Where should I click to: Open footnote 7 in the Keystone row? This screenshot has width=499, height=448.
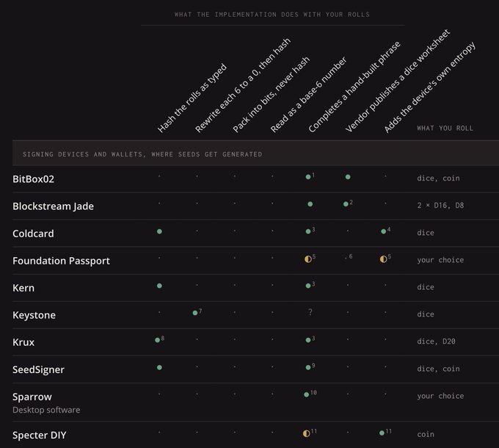click(x=200, y=311)
